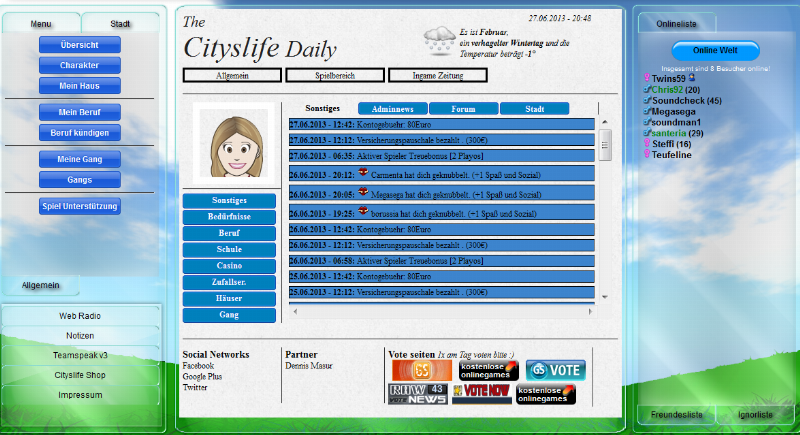Select the Adminnews news tab

coord(392,109)
